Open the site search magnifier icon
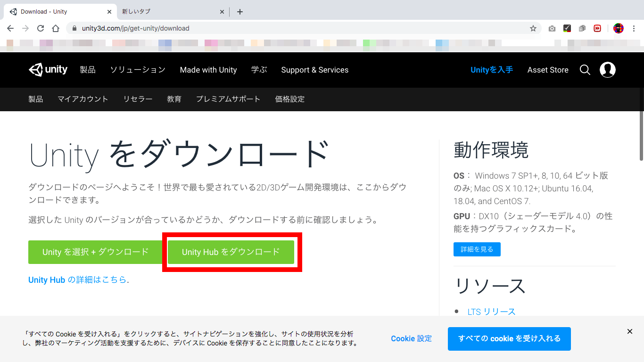Screen dimensions: 644x362 tap(585, 70)
